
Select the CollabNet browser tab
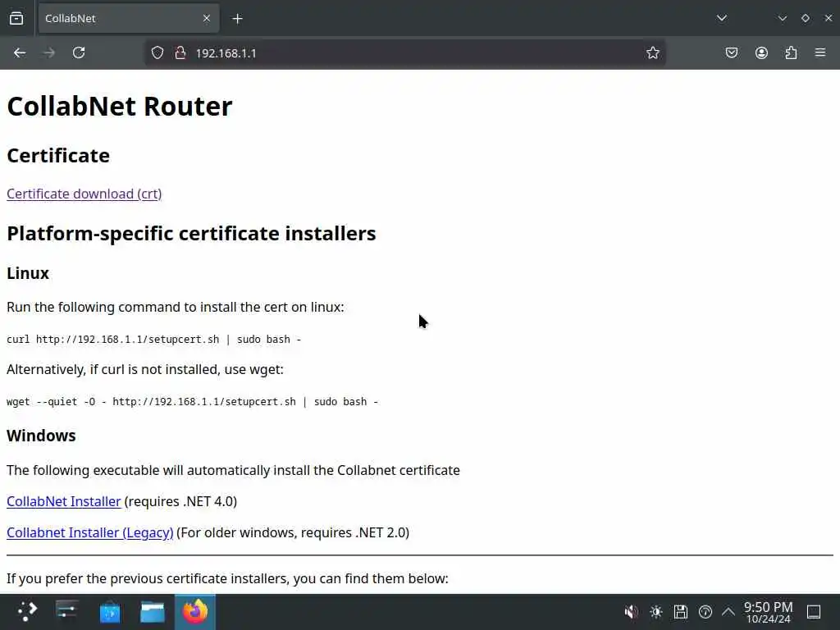(x=129, y=18)
